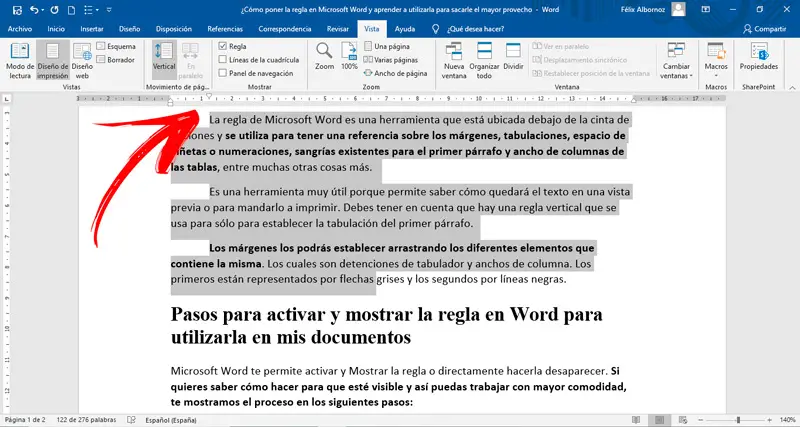Click the AutoSave/Save icon in quick access toolbar
This screenshot has height=427, width=800.
point(17,10)
